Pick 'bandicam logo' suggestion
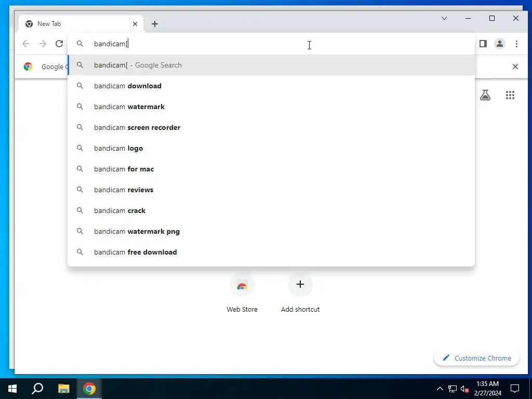The height and width of the screenshot is (399, 532). click(271, 148)
